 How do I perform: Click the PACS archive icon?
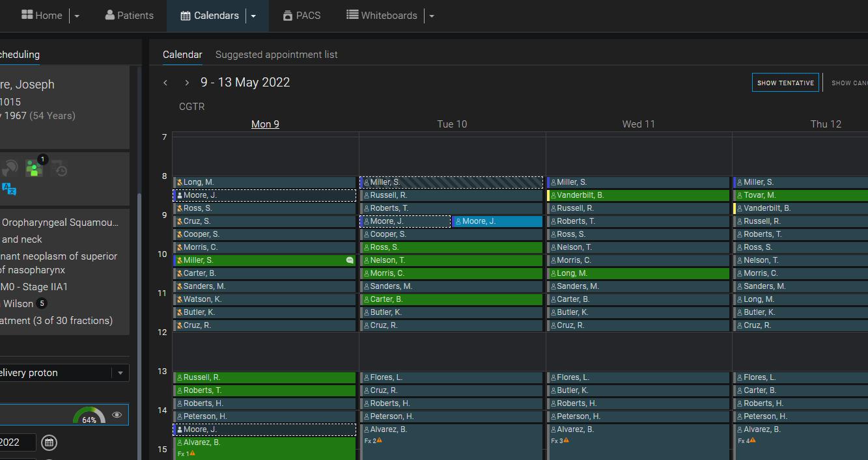[288, 16]
